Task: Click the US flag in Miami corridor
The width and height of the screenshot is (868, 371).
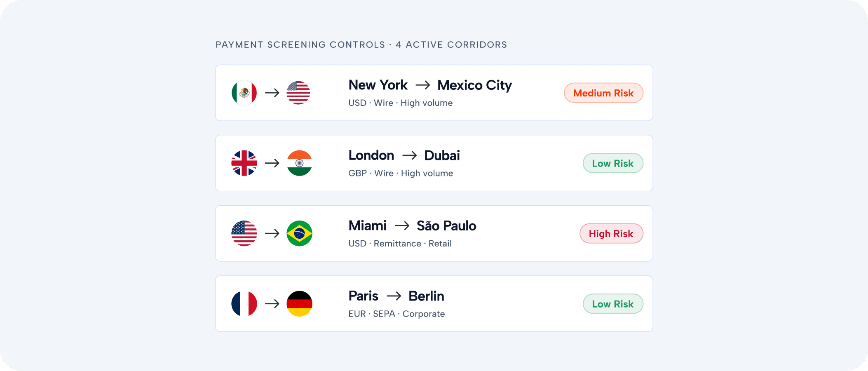Action: coord(244,233)
